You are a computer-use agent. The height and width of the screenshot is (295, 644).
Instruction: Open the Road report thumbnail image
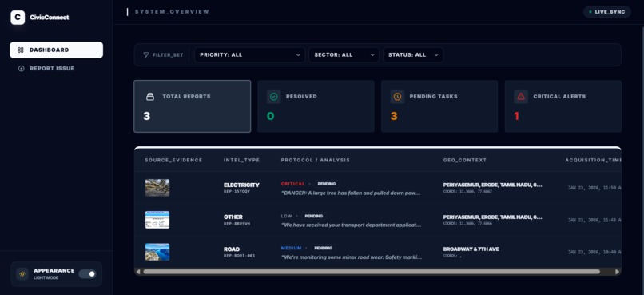pos(157,252)
